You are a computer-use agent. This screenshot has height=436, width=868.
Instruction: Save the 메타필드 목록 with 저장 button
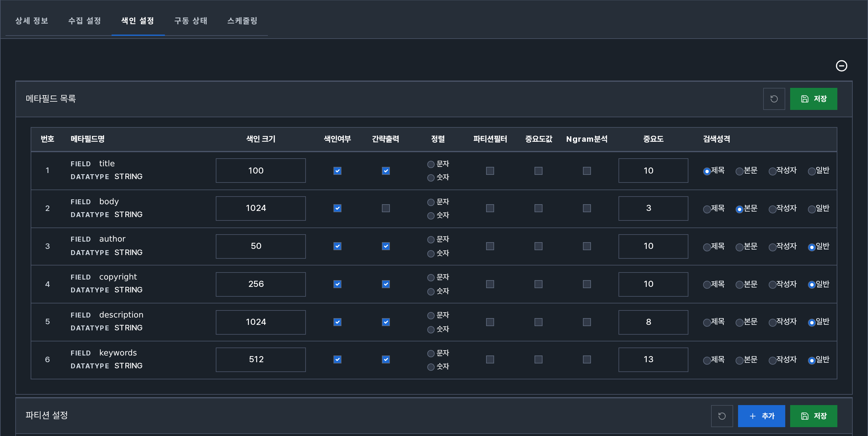[x=813, y=99]
